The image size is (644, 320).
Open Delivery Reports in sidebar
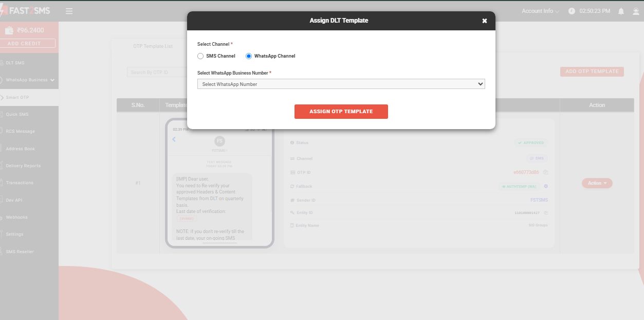click(x=29, y=166)
